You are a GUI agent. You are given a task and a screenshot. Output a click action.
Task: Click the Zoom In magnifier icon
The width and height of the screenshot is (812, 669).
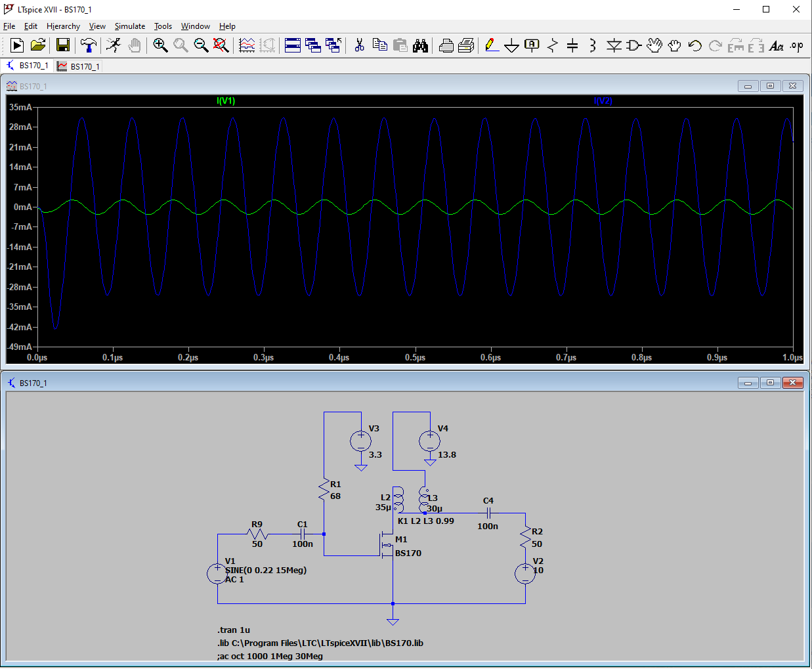click(160, 45)
